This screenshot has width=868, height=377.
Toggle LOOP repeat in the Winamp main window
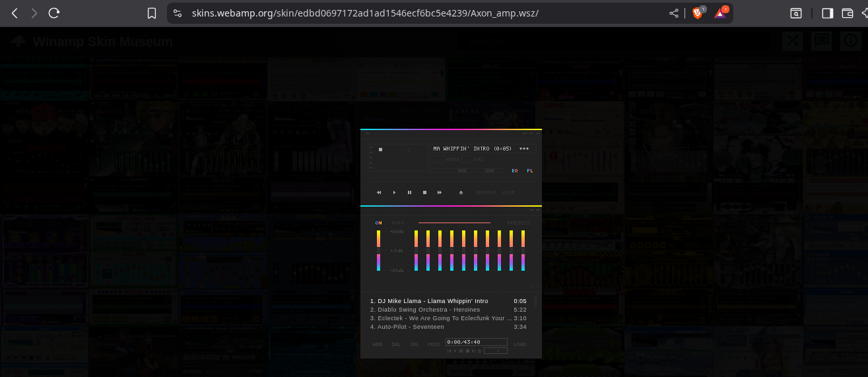coord(508,192)
